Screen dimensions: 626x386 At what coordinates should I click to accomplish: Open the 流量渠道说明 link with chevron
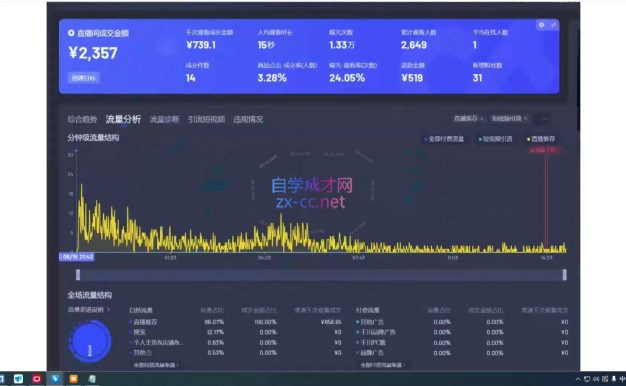click(89, 309)
